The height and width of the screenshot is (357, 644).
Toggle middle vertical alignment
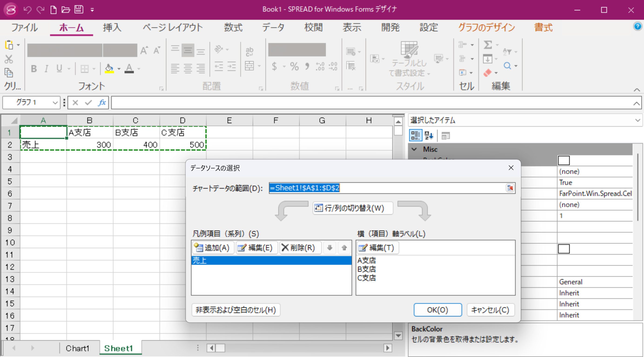[188, 50]
